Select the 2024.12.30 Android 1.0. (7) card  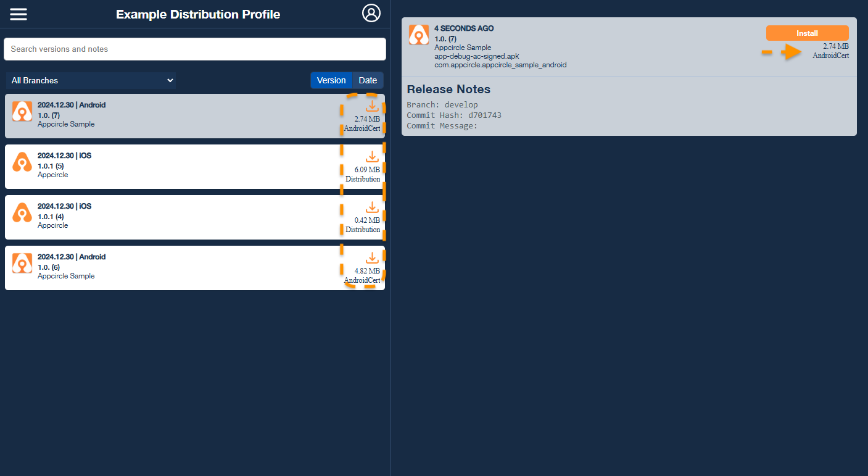point(195,116)
